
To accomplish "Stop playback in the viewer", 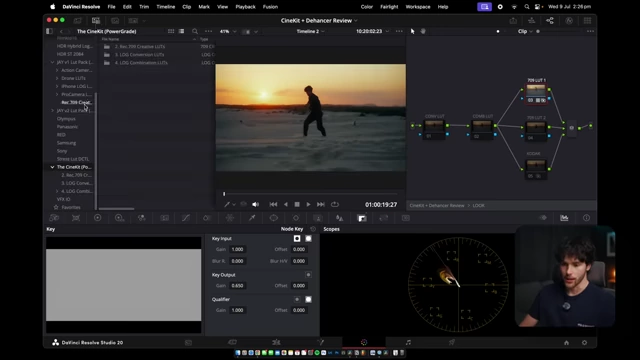I will (x=297, y=204).
